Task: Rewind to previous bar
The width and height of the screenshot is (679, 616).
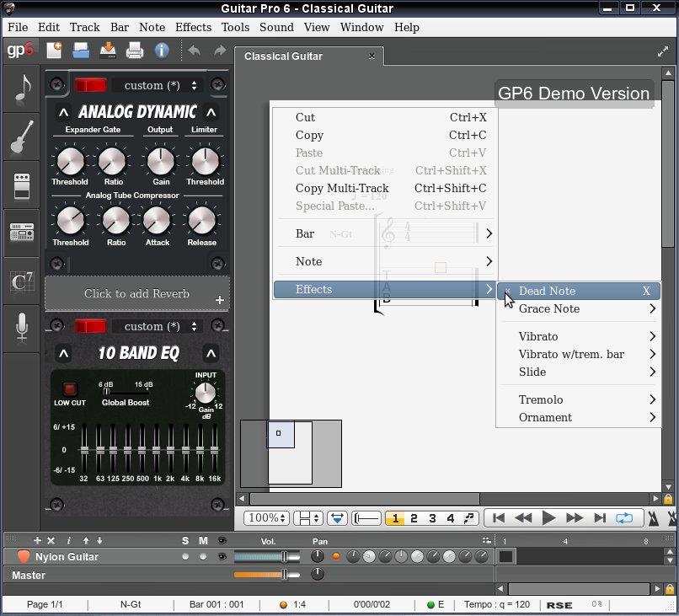Action: [x=523, y=518]
